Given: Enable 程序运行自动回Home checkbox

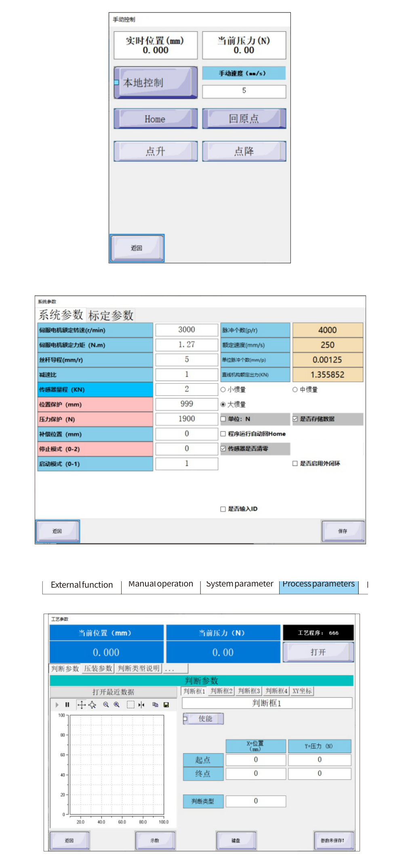Looking at the screenshot, I should [223, 434].
